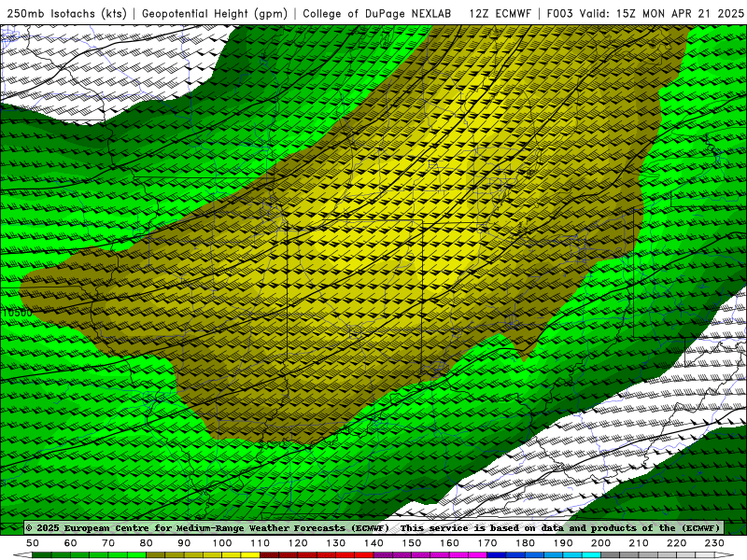Click the "Geopotential Height (gpm)" header text
The width and height of the screenshot is (747, 560).
(x=215, y=13)
